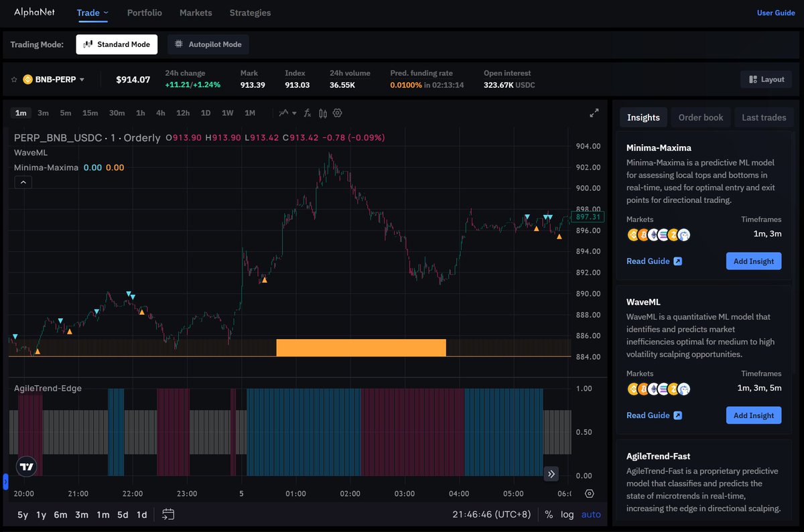Switch to the Last trades tab
Image resolution: width=804 pixels, height=532 pixels.
pyautogui.click(x=764, y=117)
